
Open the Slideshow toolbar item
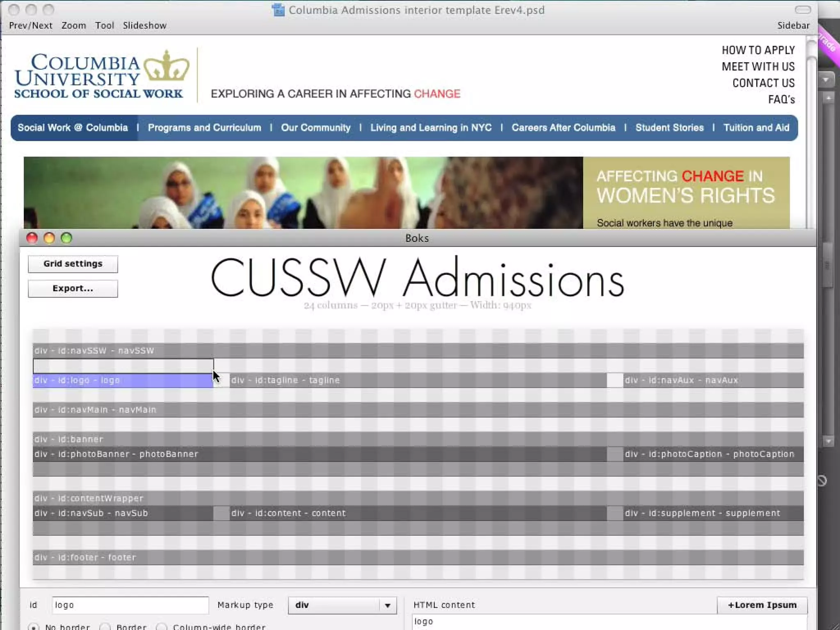pyautogui.click(x=144, y=25)
